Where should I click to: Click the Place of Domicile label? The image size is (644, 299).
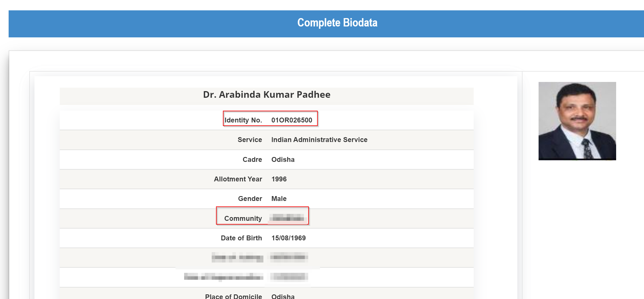(233, 296)
